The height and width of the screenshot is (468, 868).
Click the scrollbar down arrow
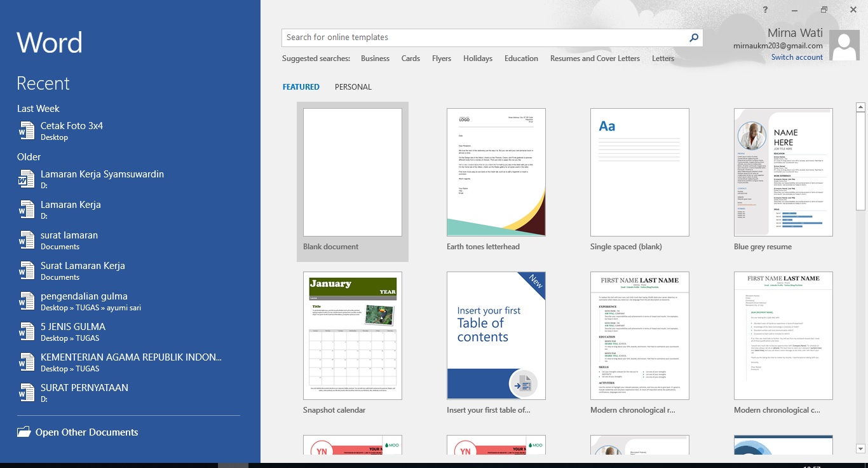click(x=860, y=448)
